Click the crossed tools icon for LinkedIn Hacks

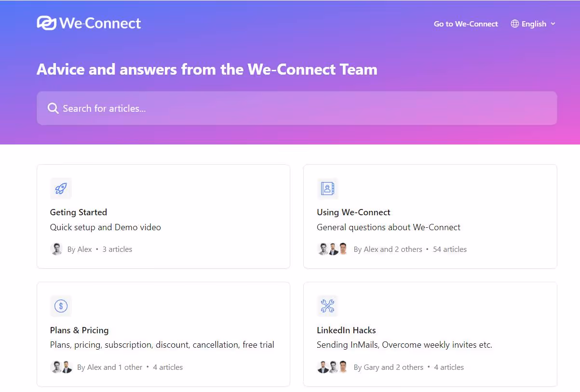point(327,306)
